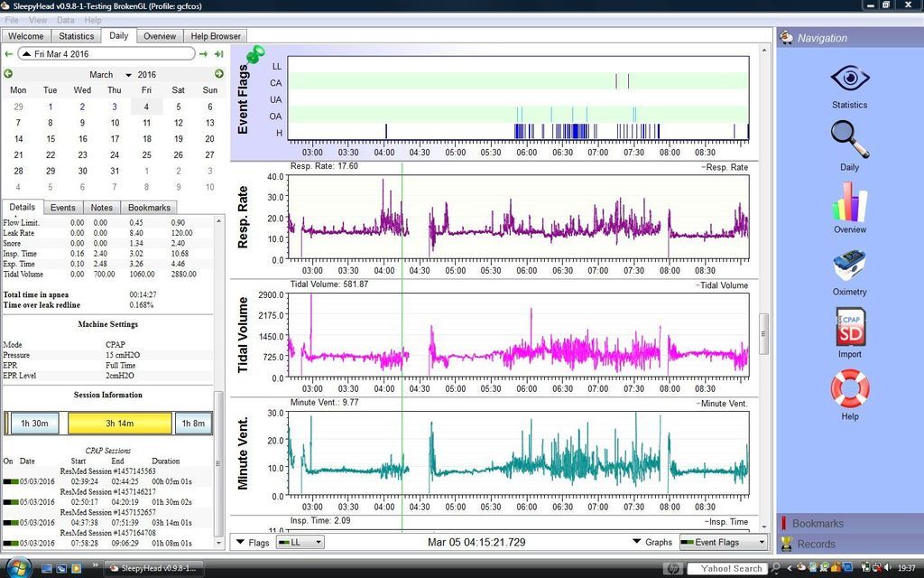Toggle session #1457164708 on/off indicator

tap(11, 543)
